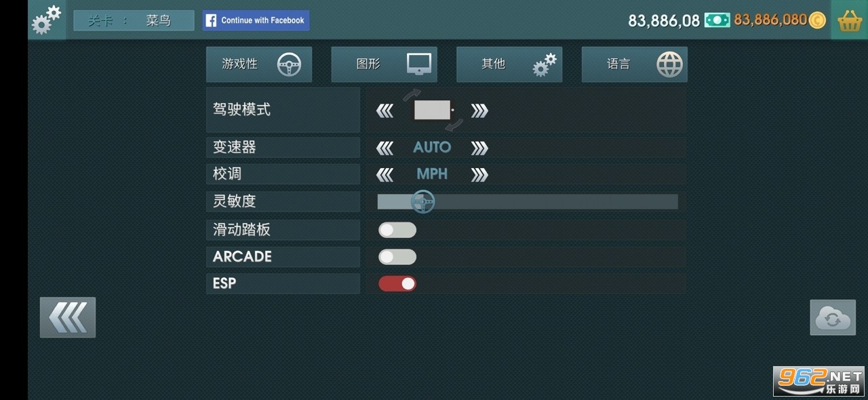This screenshot has width=868, height=400.
Task: Tap the gold coin icon
Action: [x=818, y=20]
